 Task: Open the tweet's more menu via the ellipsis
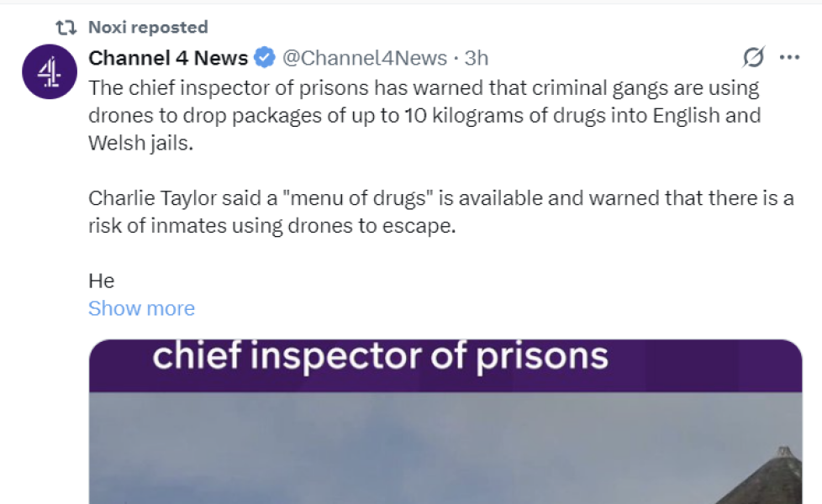789,57
